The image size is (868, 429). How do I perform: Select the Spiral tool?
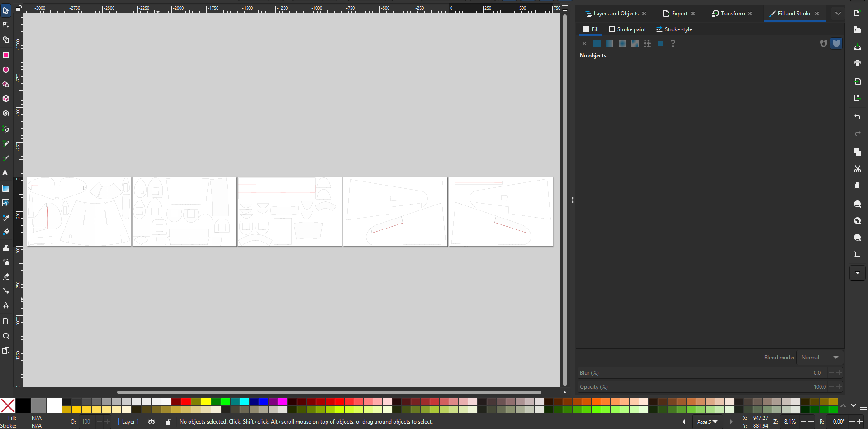[x=6, y=113]
